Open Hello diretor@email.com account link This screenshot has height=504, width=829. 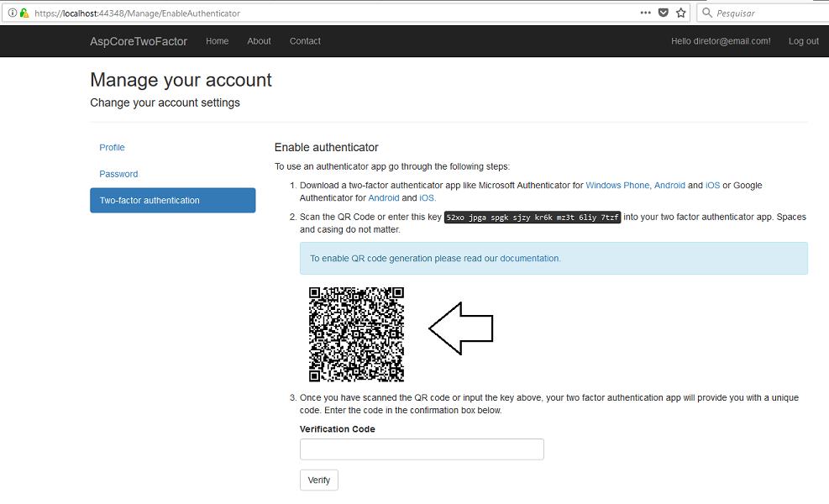(x=721, y=41)
